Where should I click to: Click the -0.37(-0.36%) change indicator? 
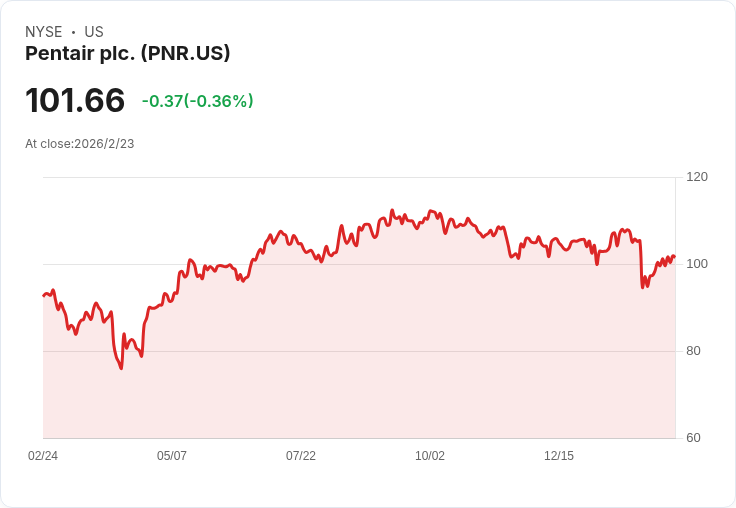coord(198,101)
